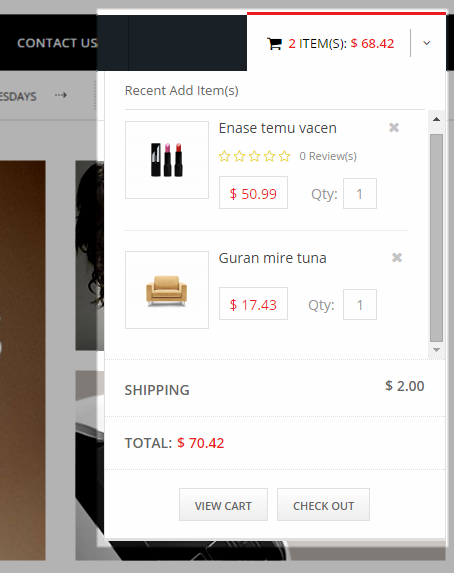
Task: Click the Check Out button
Action: click(x=324, y=505)
